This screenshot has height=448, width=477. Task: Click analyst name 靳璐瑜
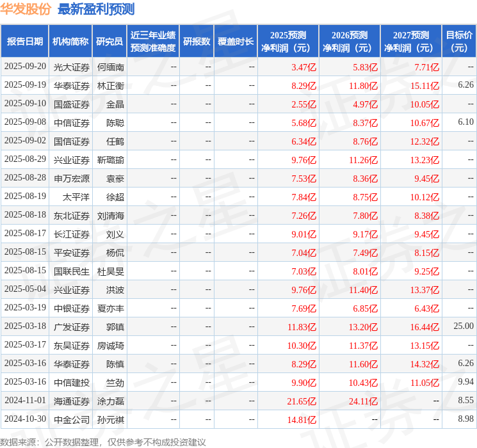(x=110, y=160)
